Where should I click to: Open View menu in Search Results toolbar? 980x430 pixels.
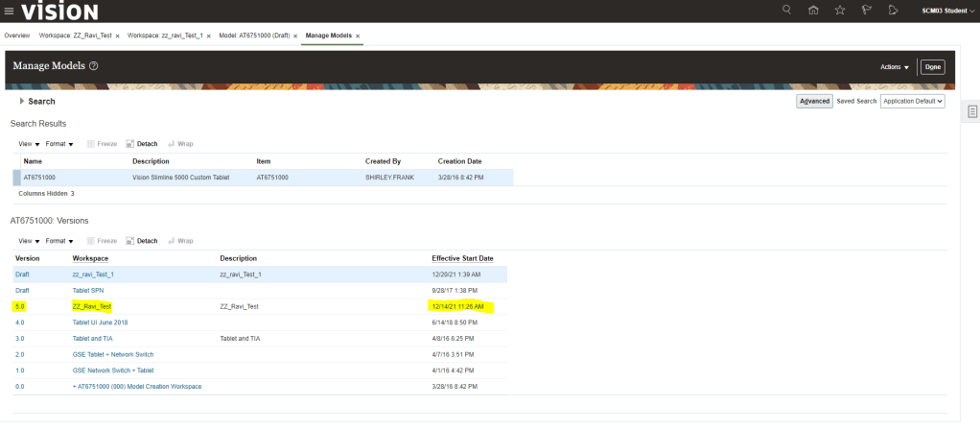[29, 144]
